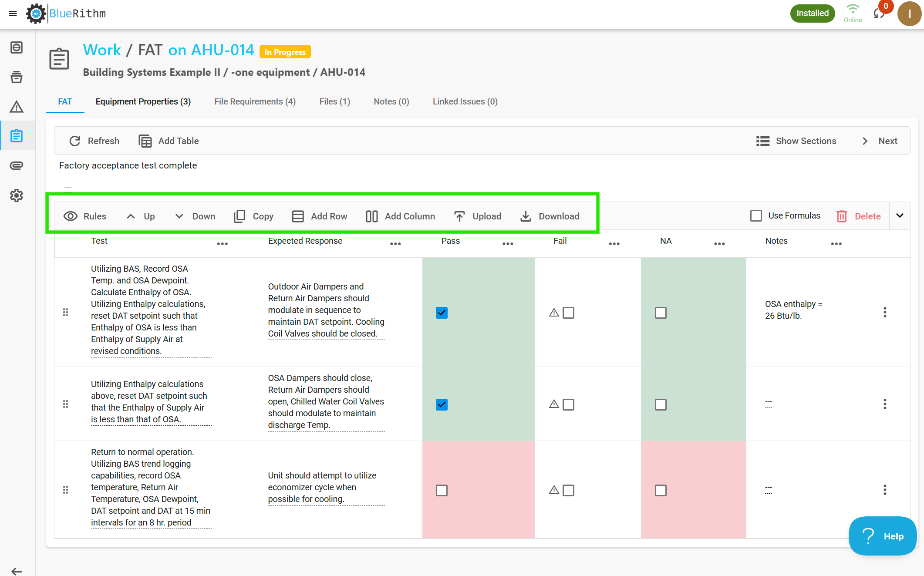The width and height of the screenshot is (924, 576).
Task: Edit 'Factory acceptance test complete' description
Action: click(128, 165)
